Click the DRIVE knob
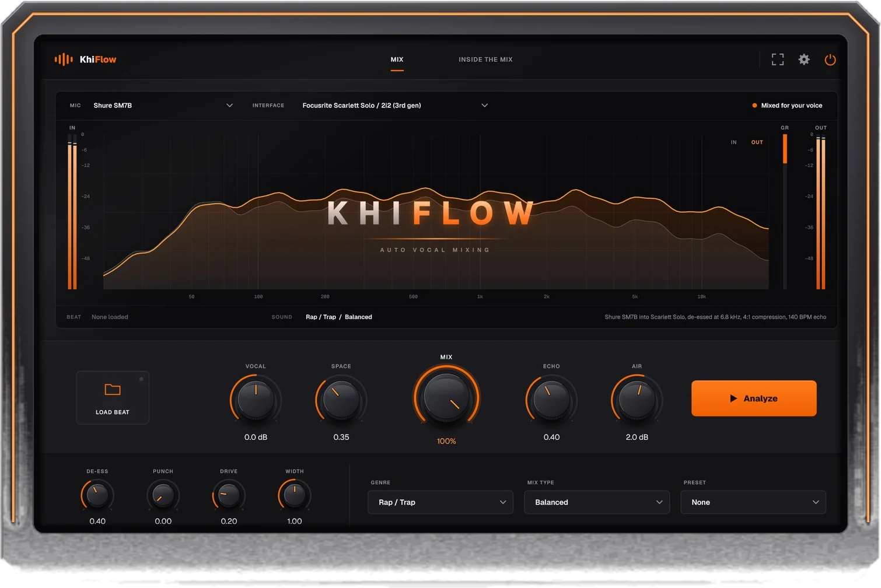This screenshot has height=588, width=881. click(229, 495)
